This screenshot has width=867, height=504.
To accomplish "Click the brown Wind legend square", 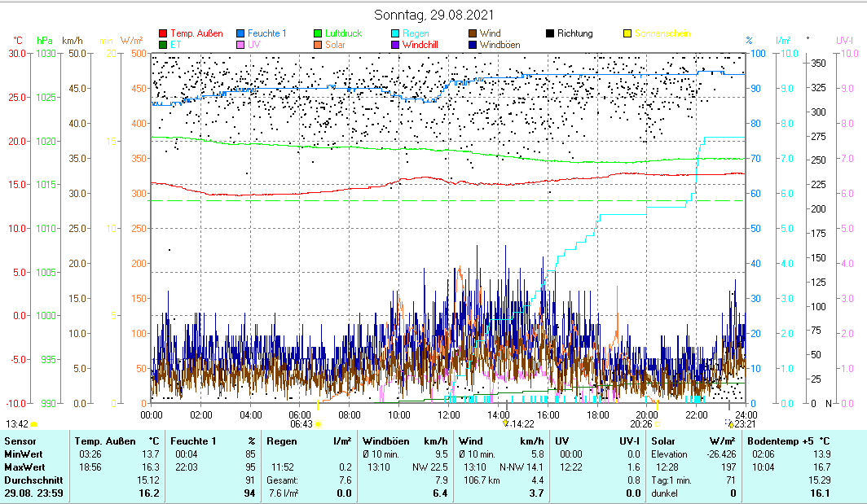I will (x=473, y=34).
